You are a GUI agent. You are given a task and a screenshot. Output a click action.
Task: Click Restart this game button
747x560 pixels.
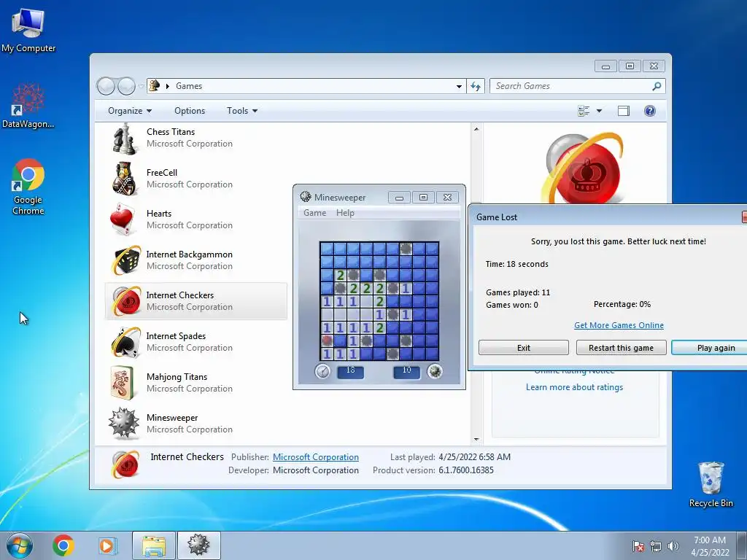pos(621,348)
